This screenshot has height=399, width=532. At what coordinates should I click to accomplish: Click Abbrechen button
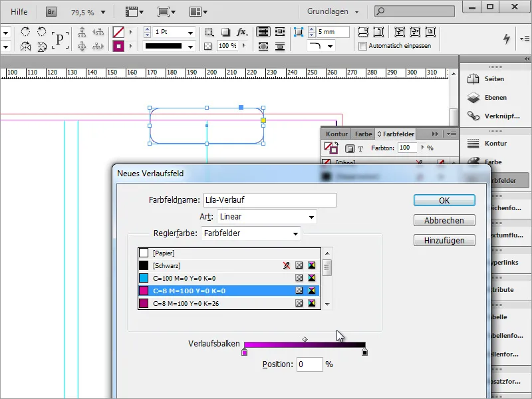pos(444,221)
